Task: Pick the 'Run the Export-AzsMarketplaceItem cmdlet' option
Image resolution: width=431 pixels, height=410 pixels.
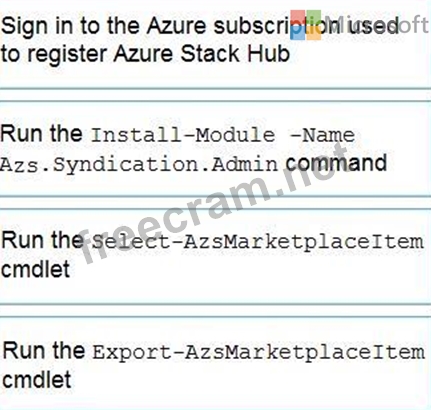Action: (x=213, y=365)
